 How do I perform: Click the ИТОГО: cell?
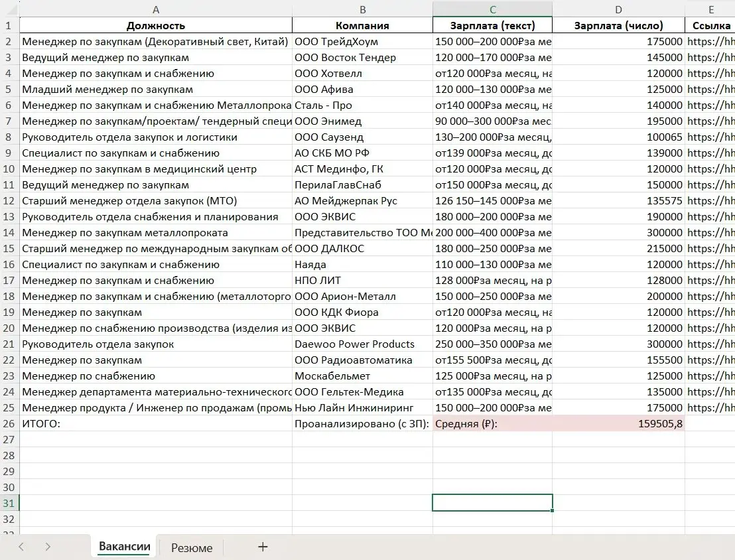(156, 424)
